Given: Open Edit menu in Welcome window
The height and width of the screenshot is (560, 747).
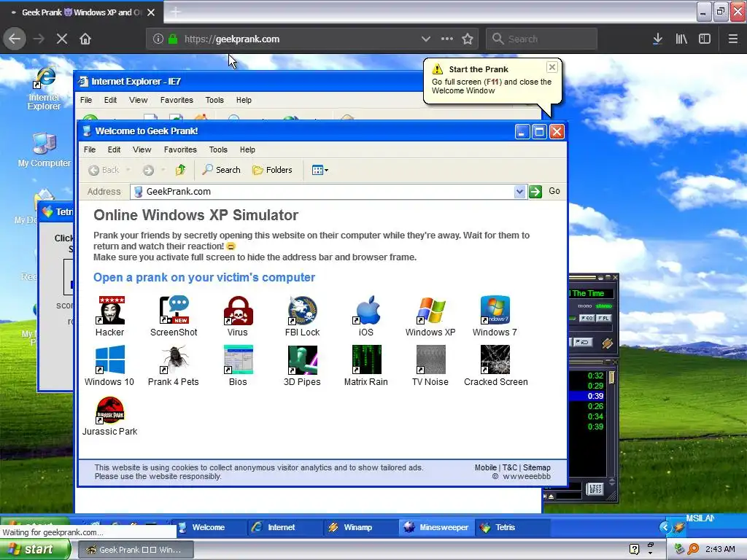Looking at the screenshot, I should pos(114,149).
